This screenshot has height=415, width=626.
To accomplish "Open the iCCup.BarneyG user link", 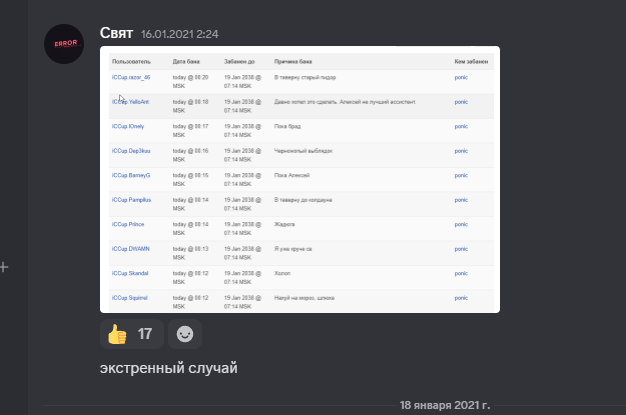I will 131,175.
